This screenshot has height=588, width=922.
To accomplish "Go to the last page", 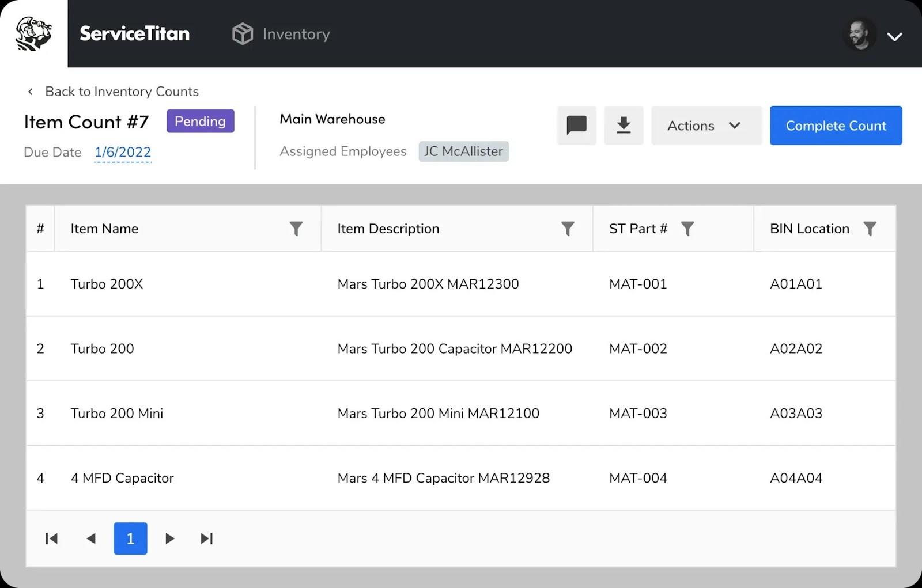I will (x=207, y=538).
